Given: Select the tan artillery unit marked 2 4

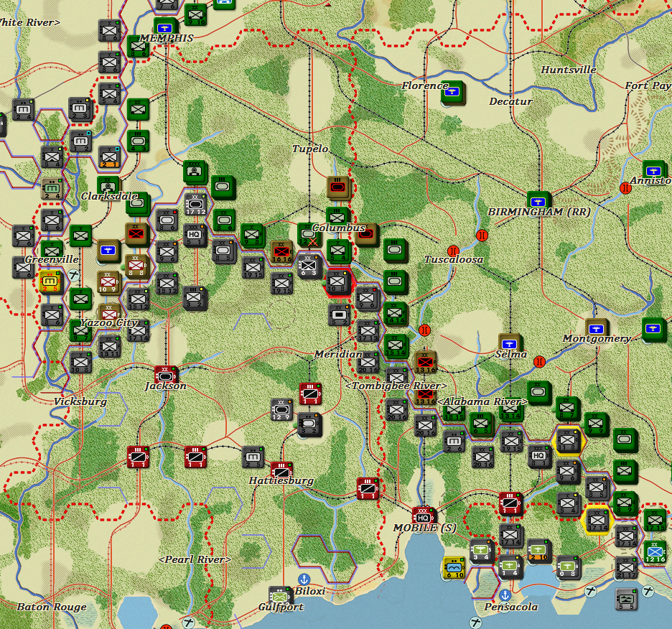Looking at the screenshot, I should point(52,188).
